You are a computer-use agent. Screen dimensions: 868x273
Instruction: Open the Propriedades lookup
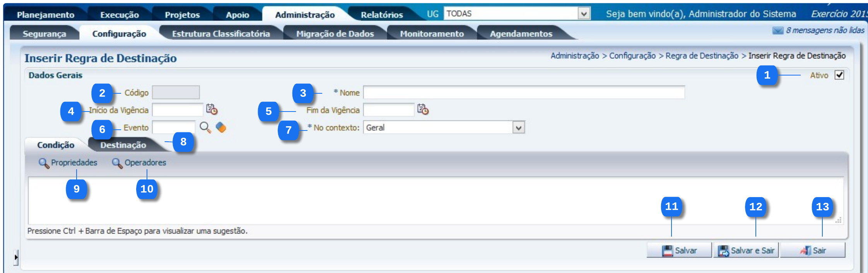click(x=68, y=163)
